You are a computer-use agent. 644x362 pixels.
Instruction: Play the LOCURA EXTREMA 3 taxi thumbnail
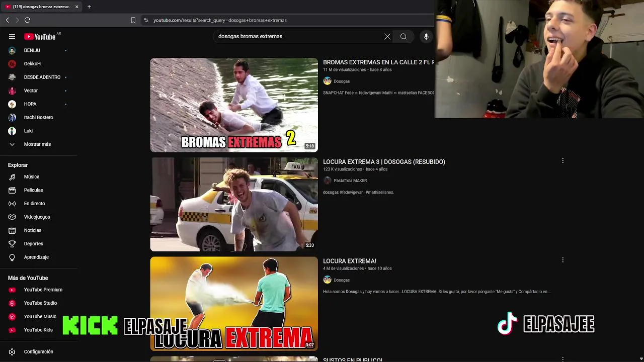click(234, 204)
